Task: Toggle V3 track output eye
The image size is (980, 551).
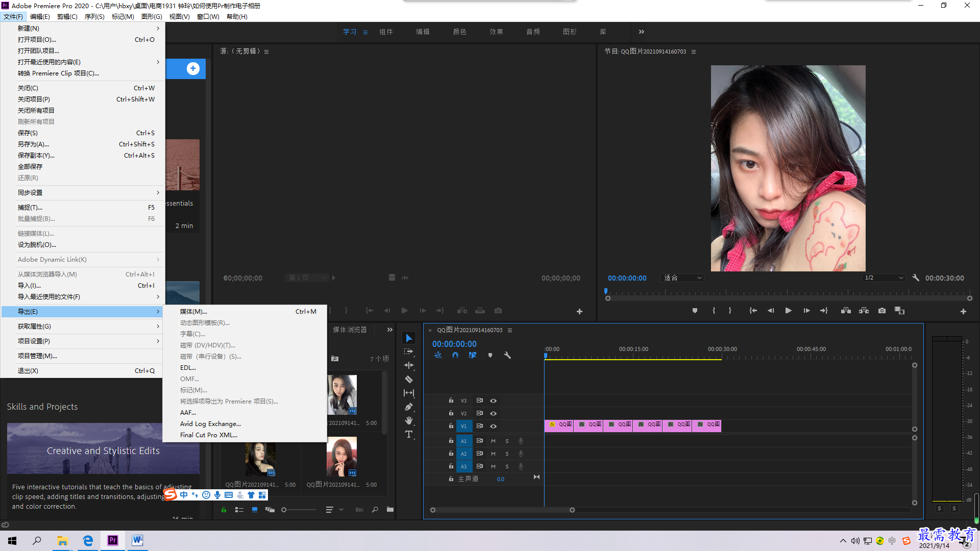Action: pos(493,400)
